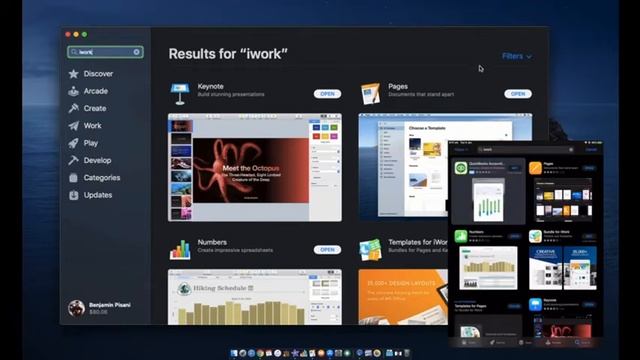Image resolution: width=640 pixels, height=360 pixels.
Task: Tap orange Pages icon in iPad window
Action: pyautogui.click(x=535, y=168)
